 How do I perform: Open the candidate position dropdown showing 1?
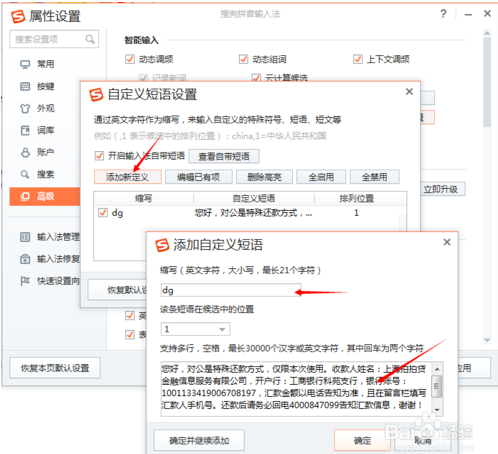pyautogui.click(x=196, y=329)
